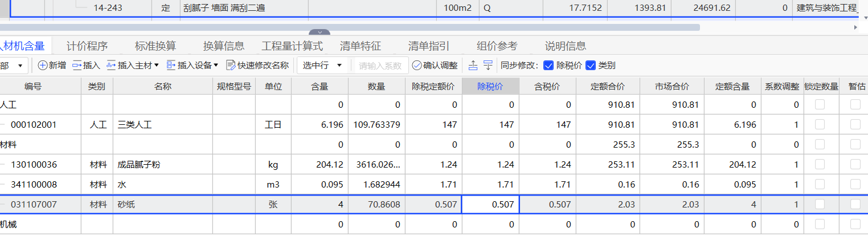Select code 130100036 cell
The height and width of the screenshot is (236, 868).
[x=40, y=164]
